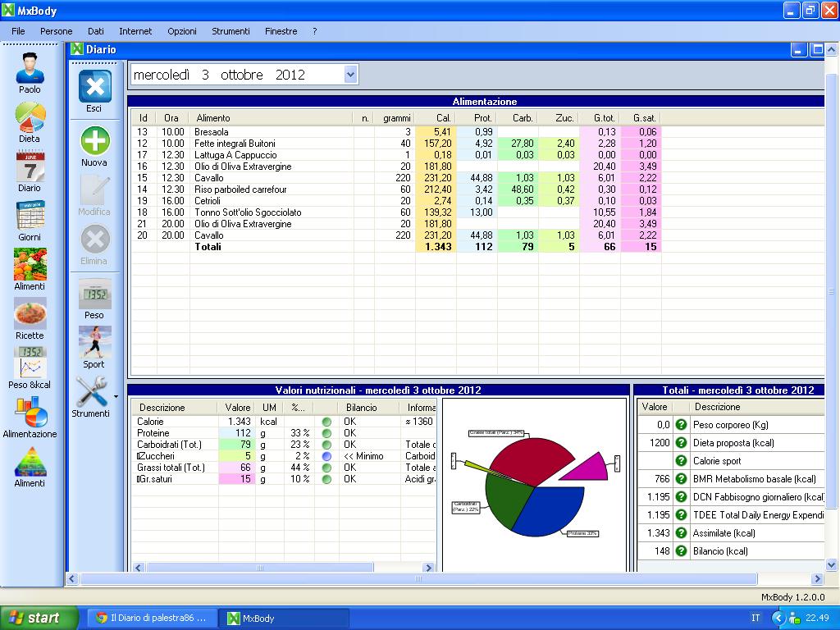
Task: Open the Ricette recipes icon
Action: 30,314
